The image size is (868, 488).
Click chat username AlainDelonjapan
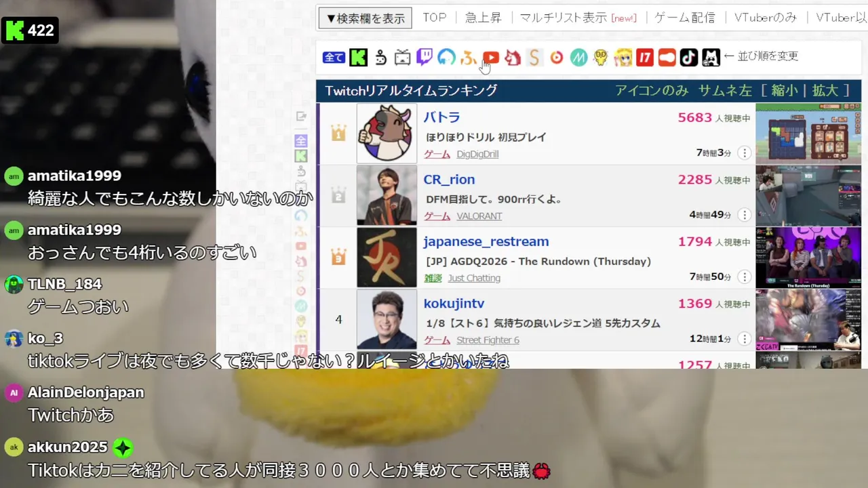coord(85,392)
